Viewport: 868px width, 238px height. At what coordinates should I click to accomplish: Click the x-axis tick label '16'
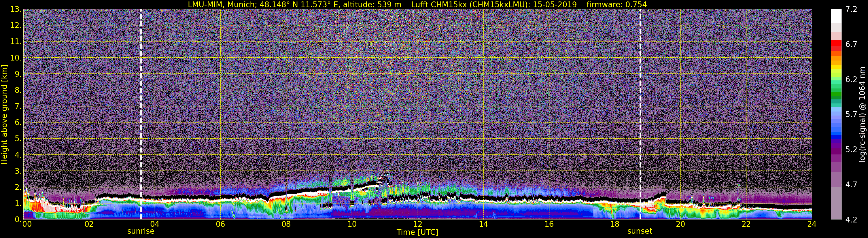point(549,224)
